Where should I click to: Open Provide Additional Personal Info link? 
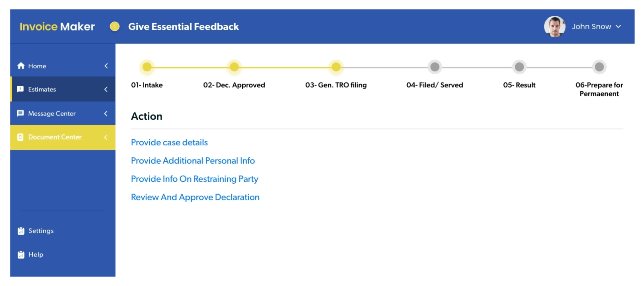click(x=193, y=161)
